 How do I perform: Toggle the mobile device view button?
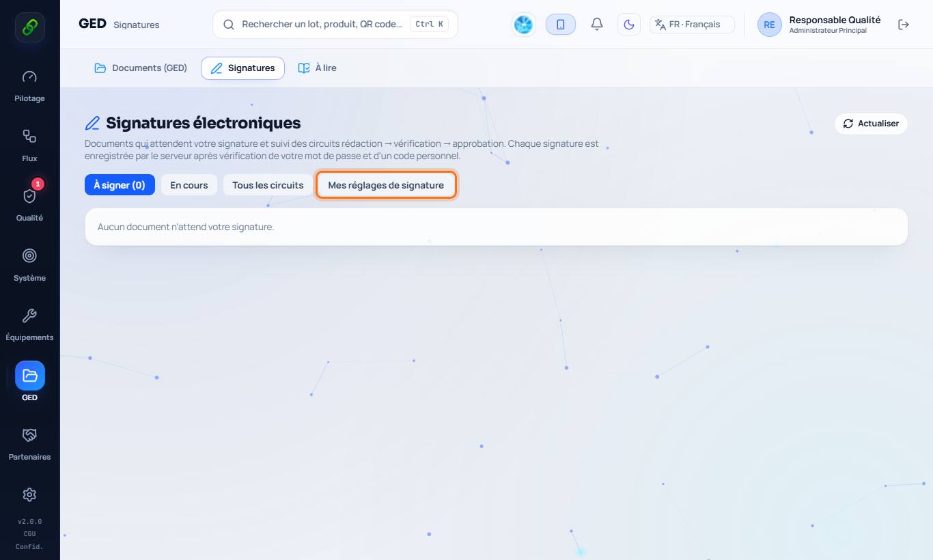click(x=561, y=25)
